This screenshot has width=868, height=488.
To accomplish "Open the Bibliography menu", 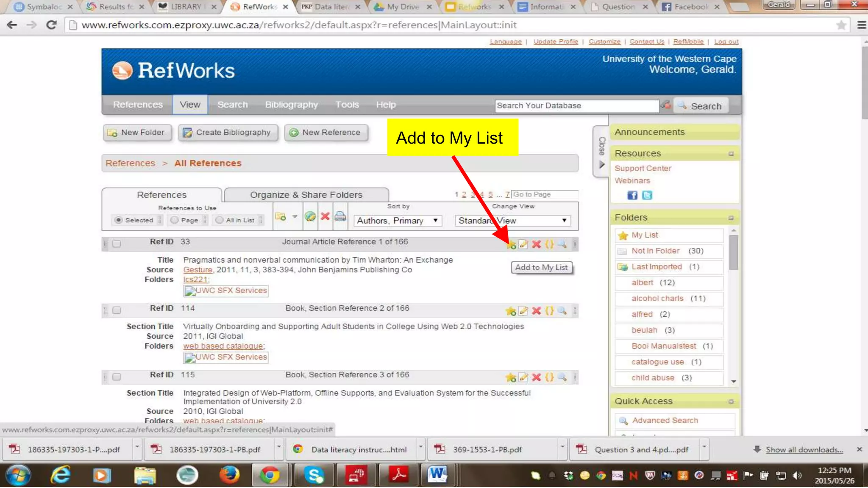I will click(291, 105).
